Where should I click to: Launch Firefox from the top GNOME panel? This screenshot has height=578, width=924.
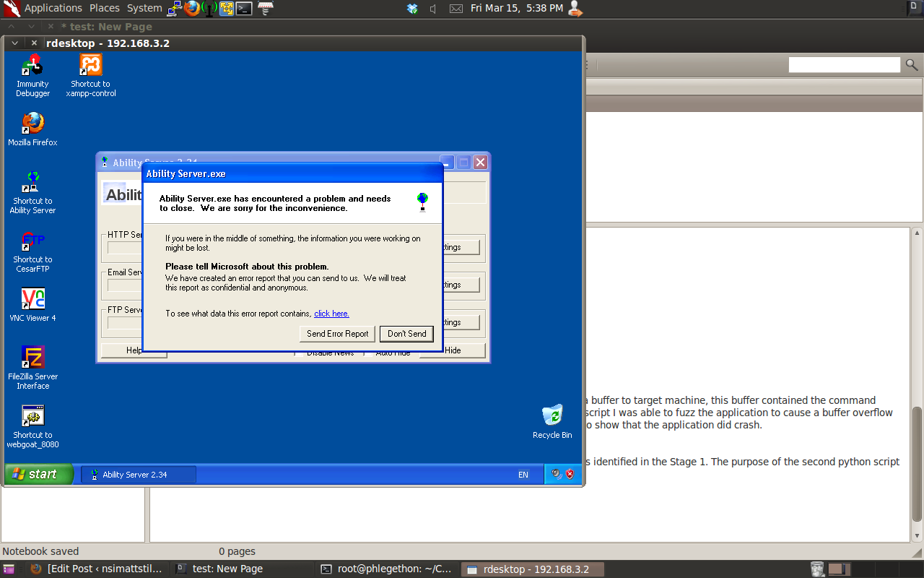(x=192, y=8)
